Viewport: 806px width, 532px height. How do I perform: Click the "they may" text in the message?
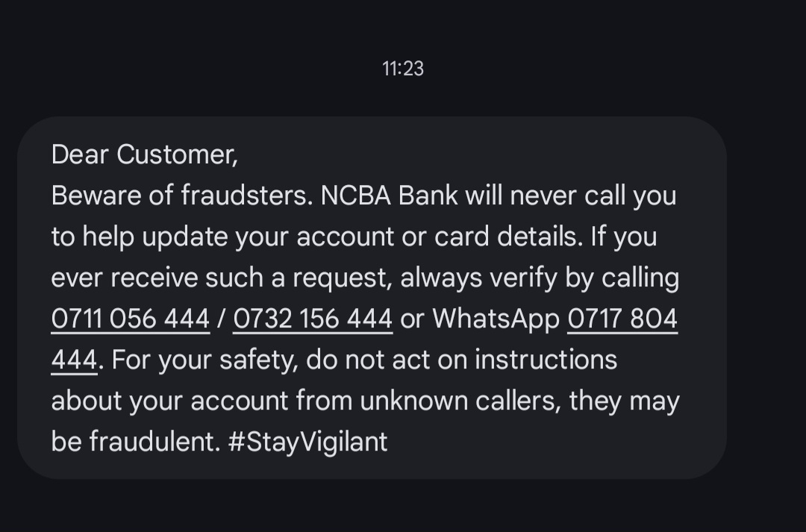[624, 401]
